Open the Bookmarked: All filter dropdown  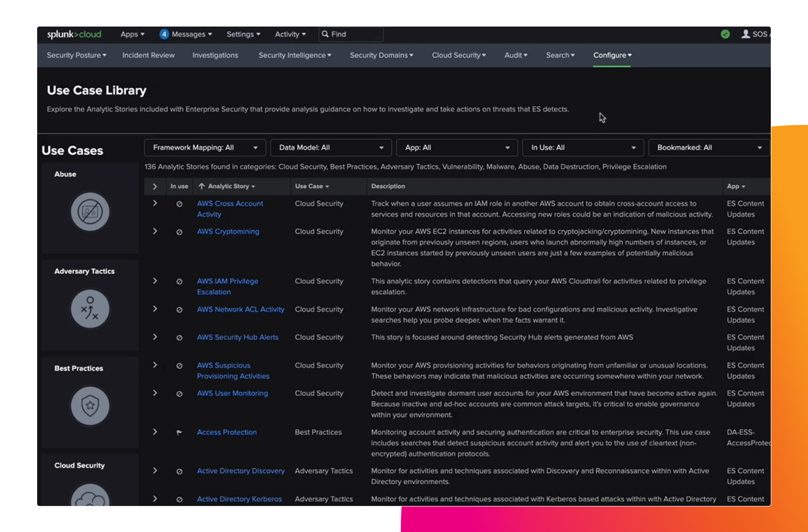point(708,147)
